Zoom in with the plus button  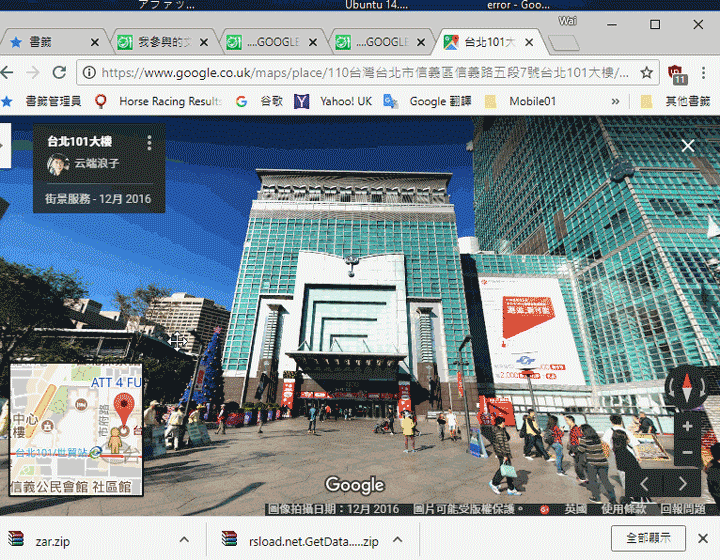tap(687, 426)
